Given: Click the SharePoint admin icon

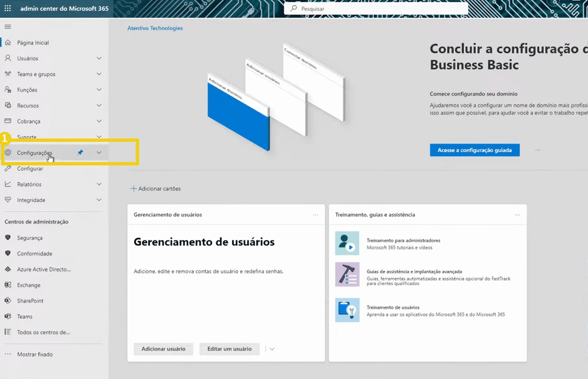Looking at the screenshot, I should (8, 301).
